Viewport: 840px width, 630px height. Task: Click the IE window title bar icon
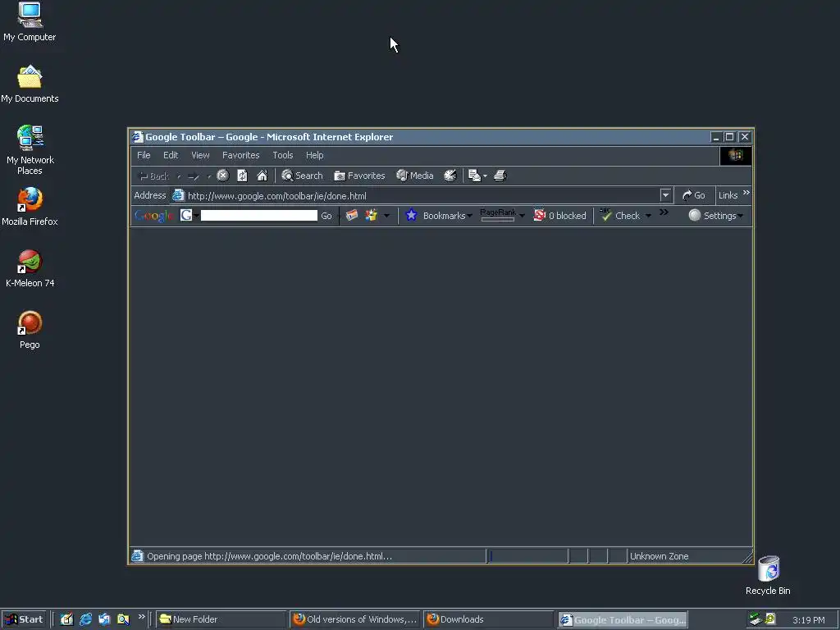pyautogui.click(x=138, y=137)
